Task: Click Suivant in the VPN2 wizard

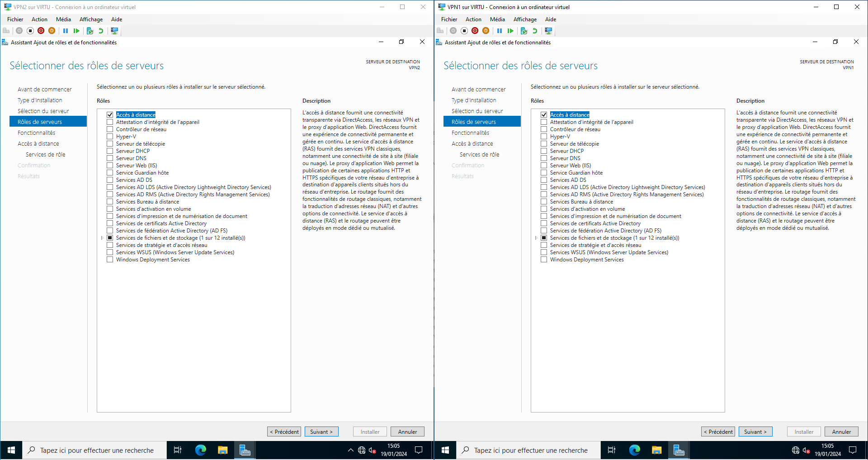Action: [321, 432]
